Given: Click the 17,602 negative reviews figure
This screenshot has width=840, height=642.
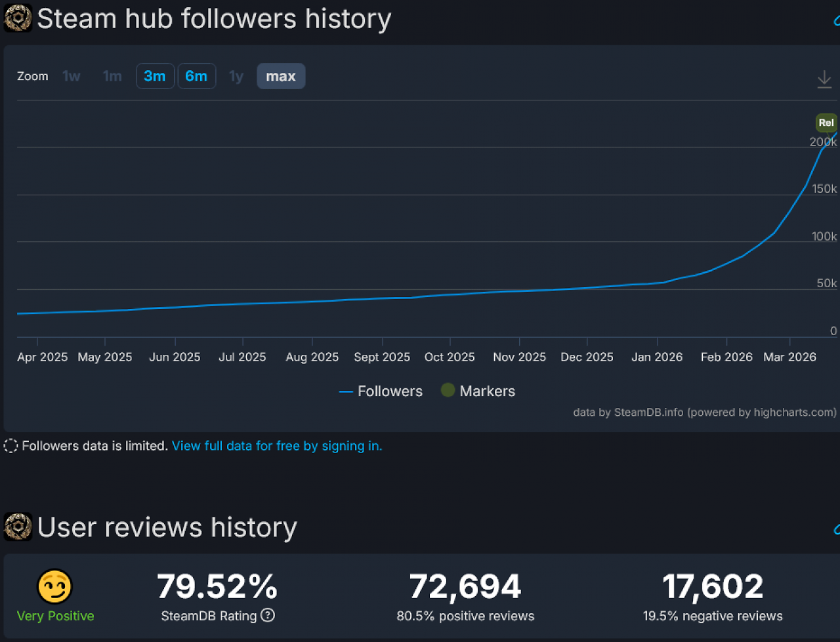Looking at the screenshot, I should click(x=713, y=586).
